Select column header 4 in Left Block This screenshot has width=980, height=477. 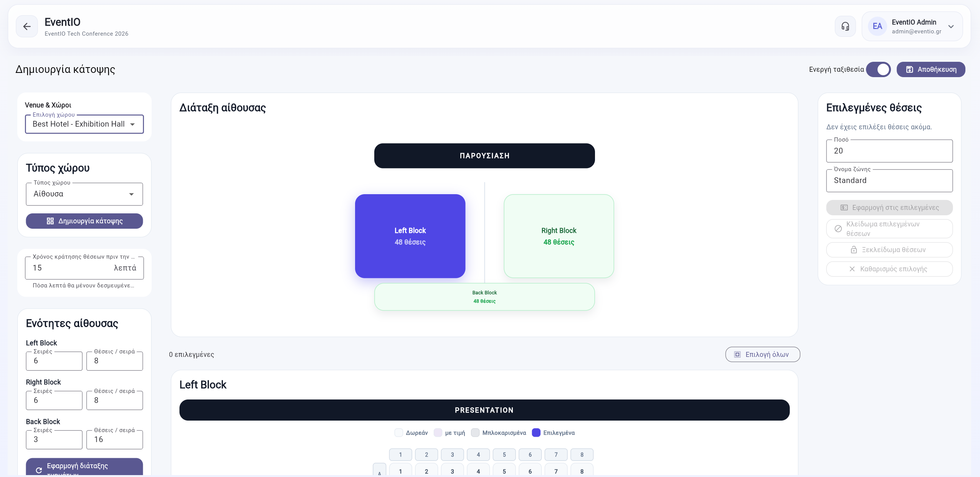[x=478, y=455]
